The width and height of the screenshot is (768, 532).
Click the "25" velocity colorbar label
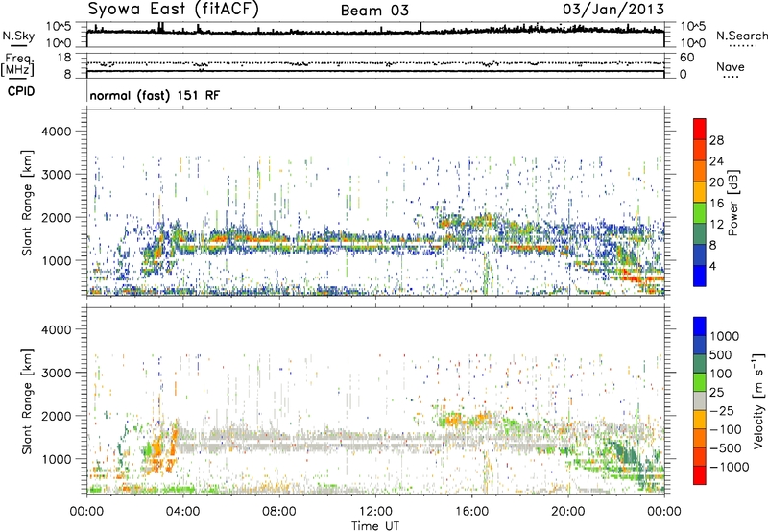tap(716, 393)
